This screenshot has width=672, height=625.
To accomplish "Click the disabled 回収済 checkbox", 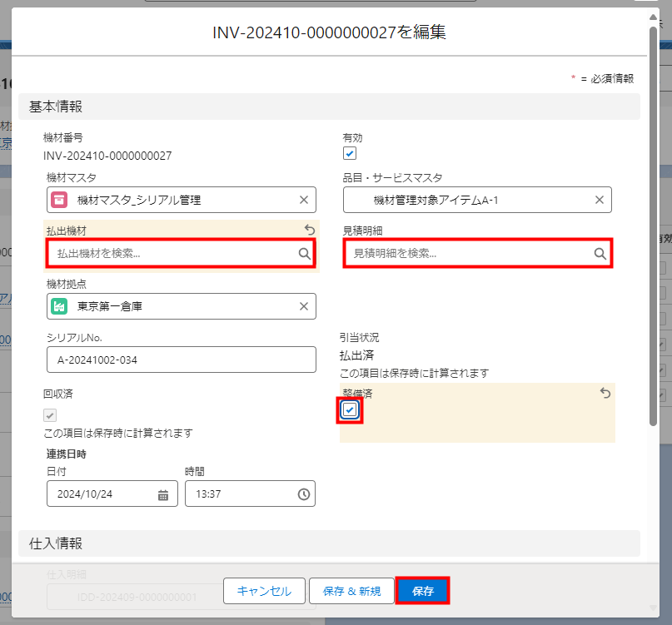I will coord(50,415).
